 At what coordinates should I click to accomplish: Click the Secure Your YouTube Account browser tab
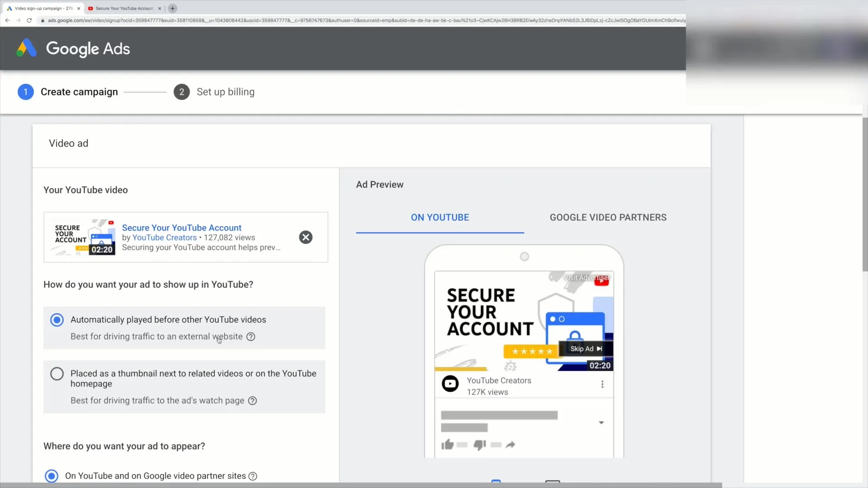click(x=123, y=8)
